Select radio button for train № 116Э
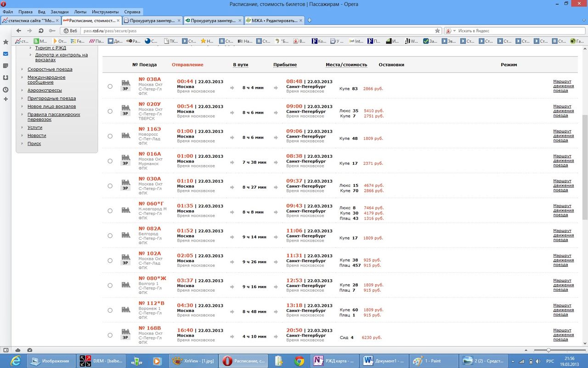 [x=110, y=136]
